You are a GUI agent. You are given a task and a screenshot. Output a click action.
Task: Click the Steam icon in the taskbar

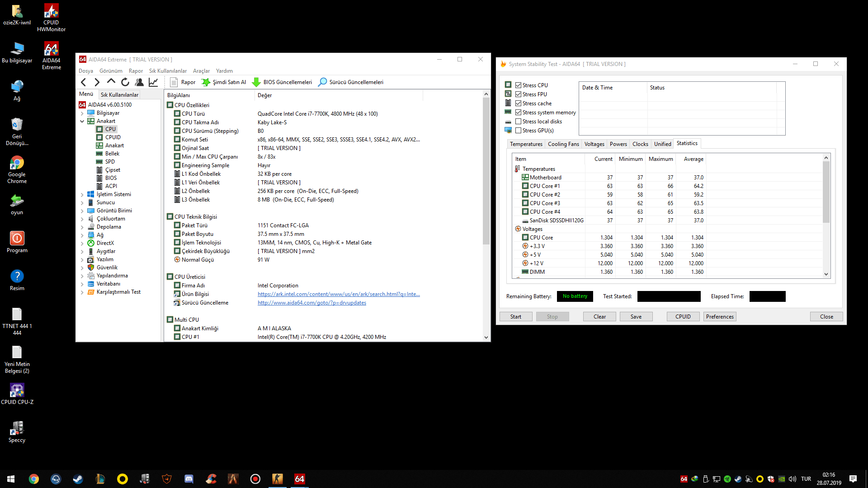point(78,479)
